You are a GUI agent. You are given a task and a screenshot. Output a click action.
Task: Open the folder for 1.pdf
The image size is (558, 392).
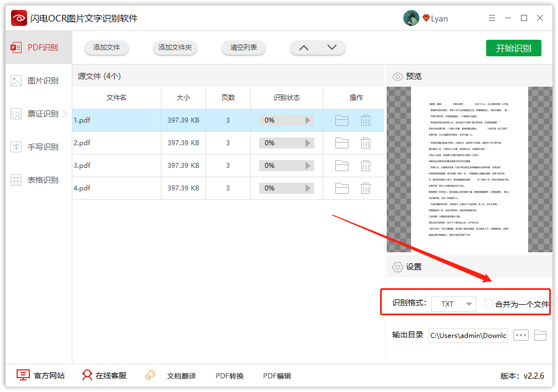342,120
